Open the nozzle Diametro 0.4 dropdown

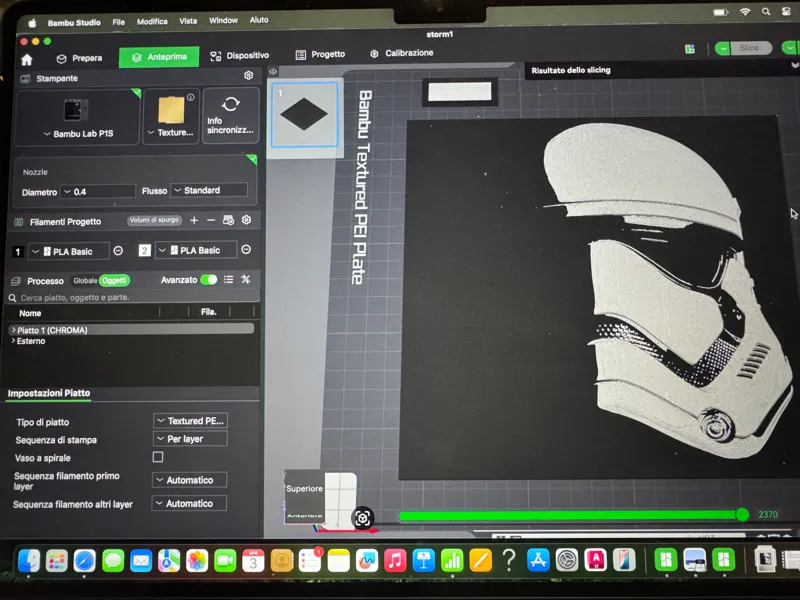[x=98, y=192]
